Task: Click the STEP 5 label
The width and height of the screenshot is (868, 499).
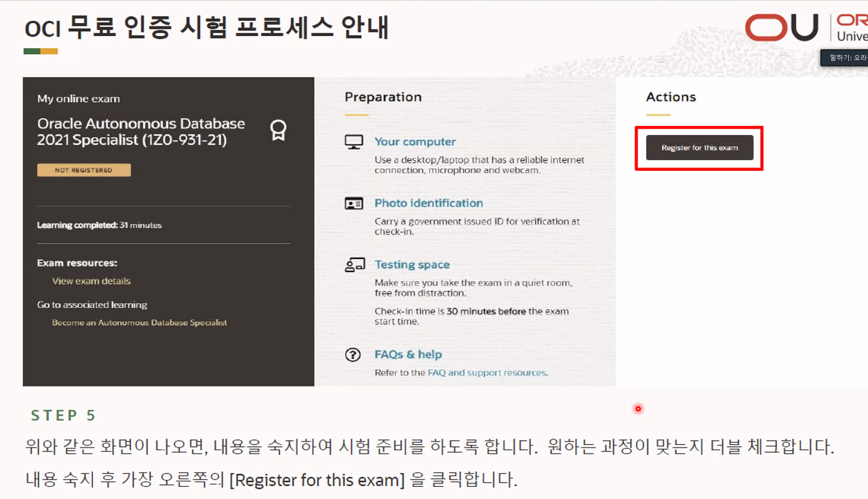Action: [x=64, y=416]
